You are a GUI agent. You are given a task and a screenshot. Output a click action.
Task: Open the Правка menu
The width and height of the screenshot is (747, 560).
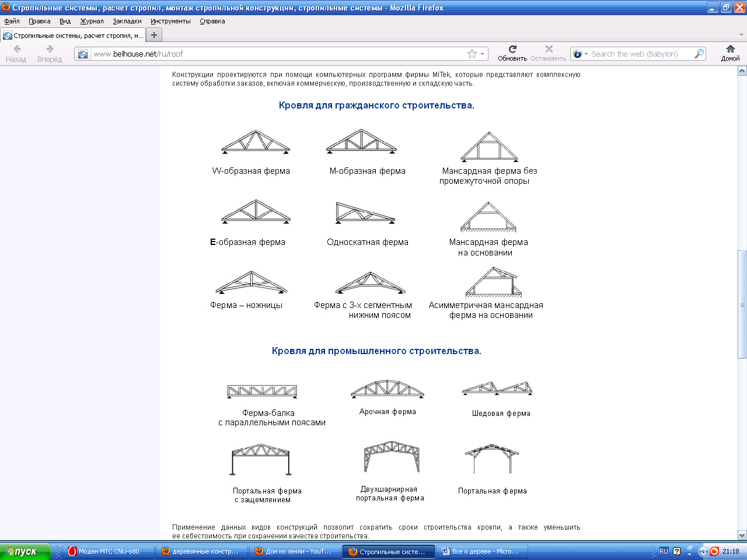point(40,21)
